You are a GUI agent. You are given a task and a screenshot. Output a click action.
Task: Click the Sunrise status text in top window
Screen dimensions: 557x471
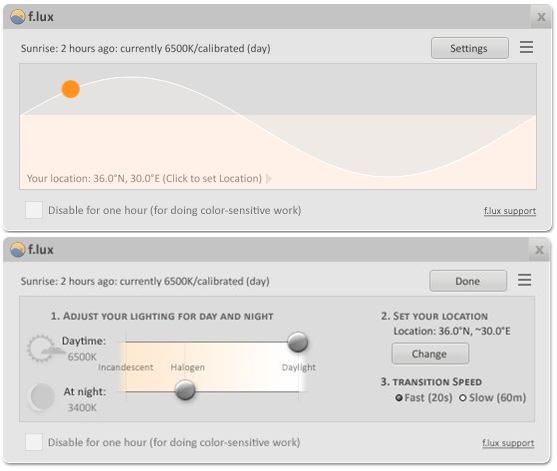click(146, 48)
